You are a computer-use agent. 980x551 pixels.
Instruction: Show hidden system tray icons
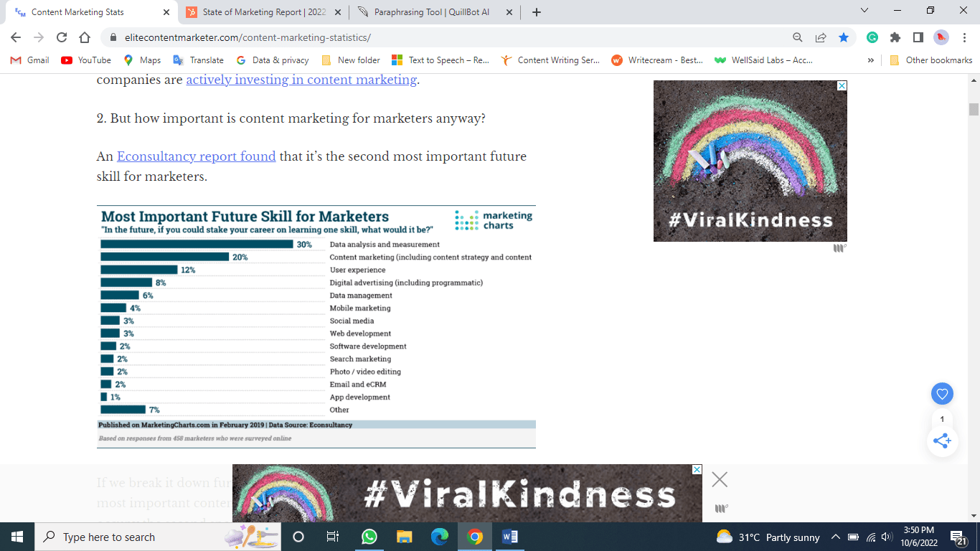click(836, 537)
